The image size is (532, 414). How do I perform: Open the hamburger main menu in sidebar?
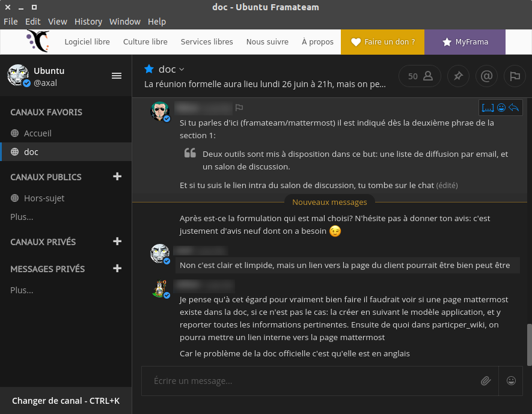tap(117, 76)
